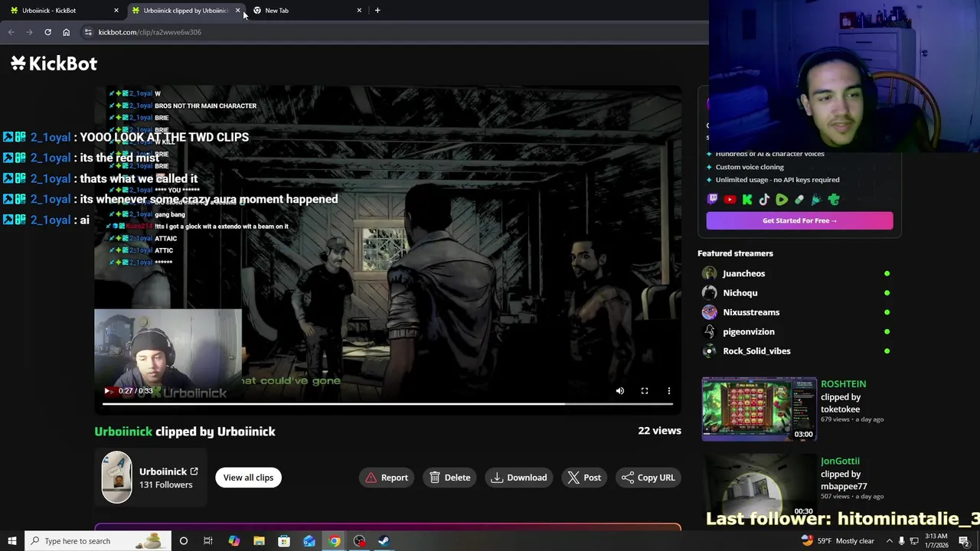Screen dimensions: 980x551
Task: Download the clip
Action: coord(519,478)
